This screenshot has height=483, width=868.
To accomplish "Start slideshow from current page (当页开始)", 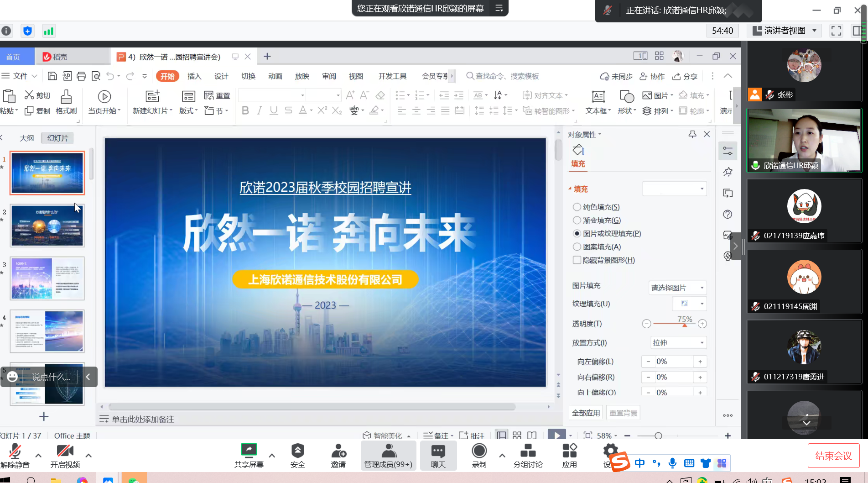I will click(x=104, y=102).
